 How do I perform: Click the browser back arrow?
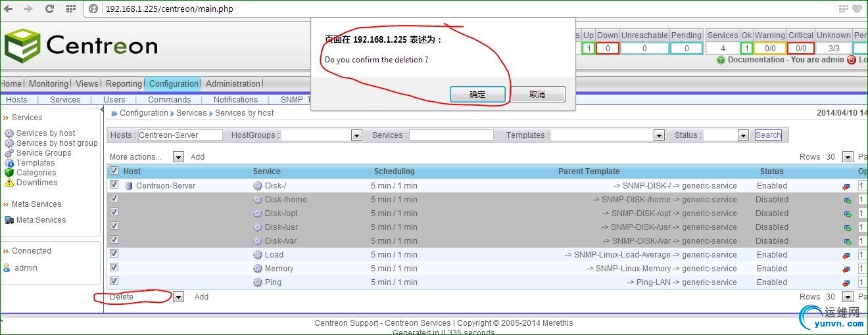[8, 9]
